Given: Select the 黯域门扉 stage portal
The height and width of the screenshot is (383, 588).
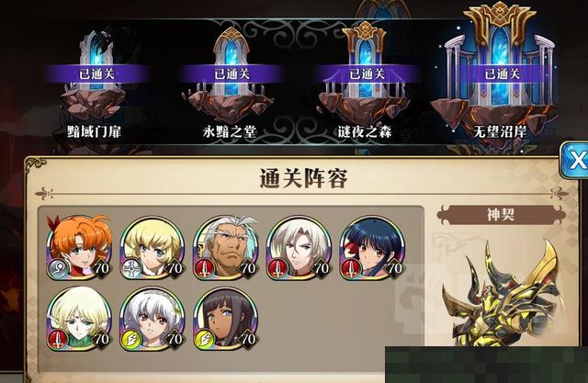Looking at the screenshot, I should coord(96,84).
